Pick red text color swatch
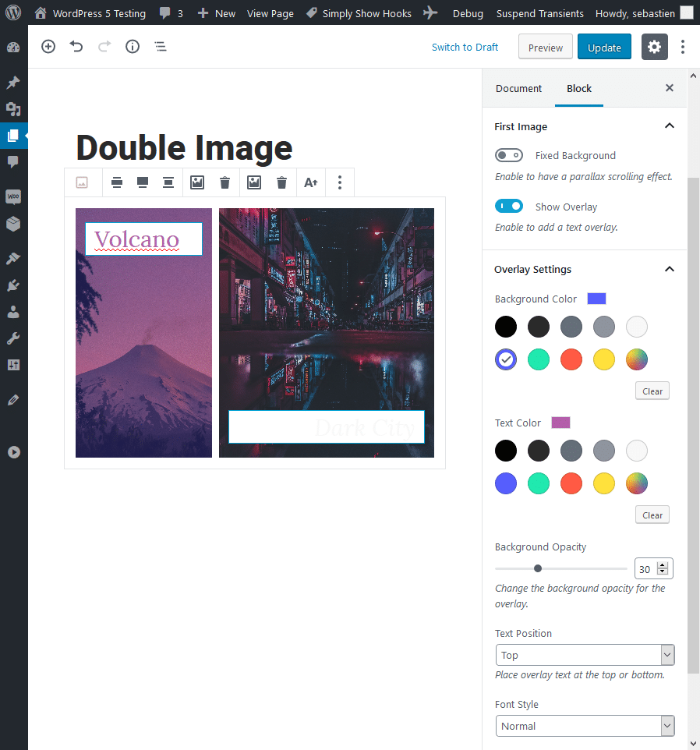The width and height of the screenshot is (700, 750). (x=571, y=483)
